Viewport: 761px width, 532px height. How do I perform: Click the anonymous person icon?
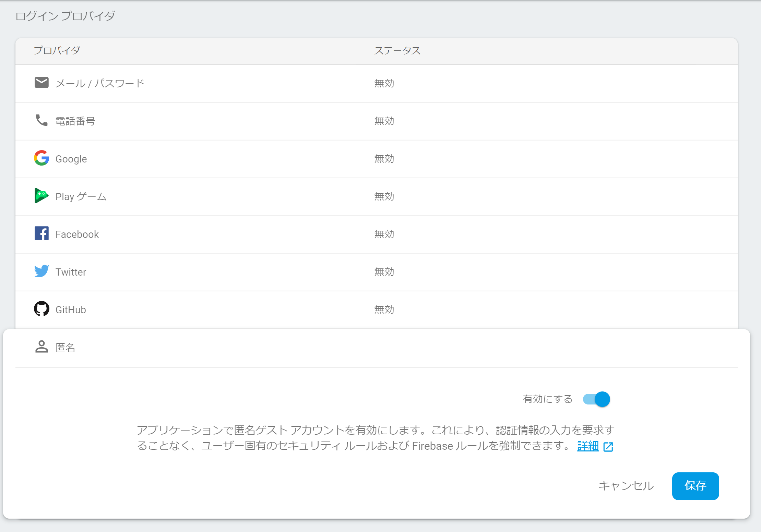coord(41,347)
